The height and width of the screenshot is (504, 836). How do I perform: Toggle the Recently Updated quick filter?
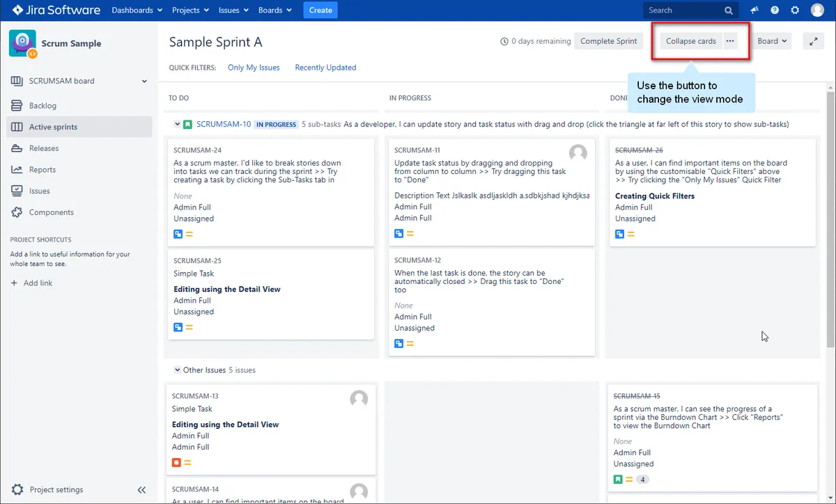pos(325,68)
